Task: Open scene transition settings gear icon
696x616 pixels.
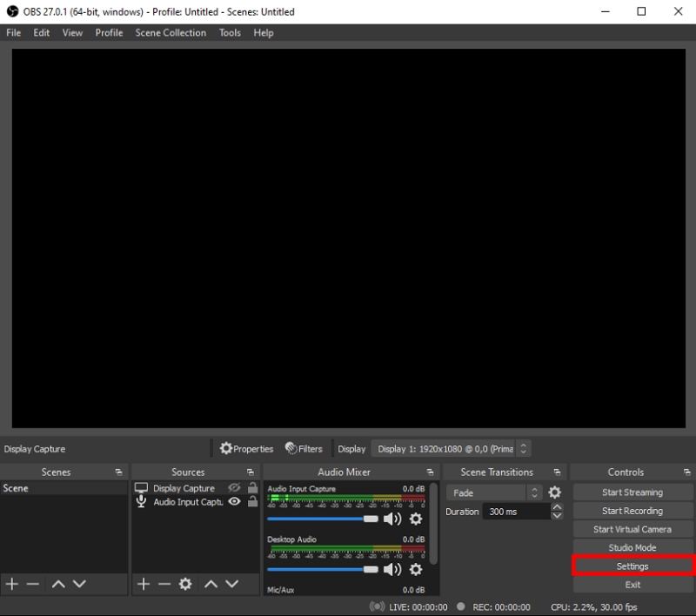Action: [x=554, y=492]
